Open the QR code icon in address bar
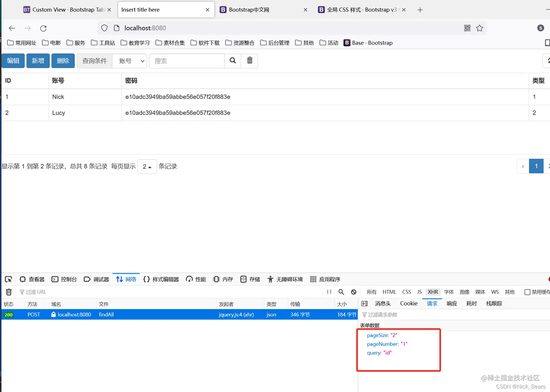The height and width of the screenshot is (392, 550). coord(467,28)
